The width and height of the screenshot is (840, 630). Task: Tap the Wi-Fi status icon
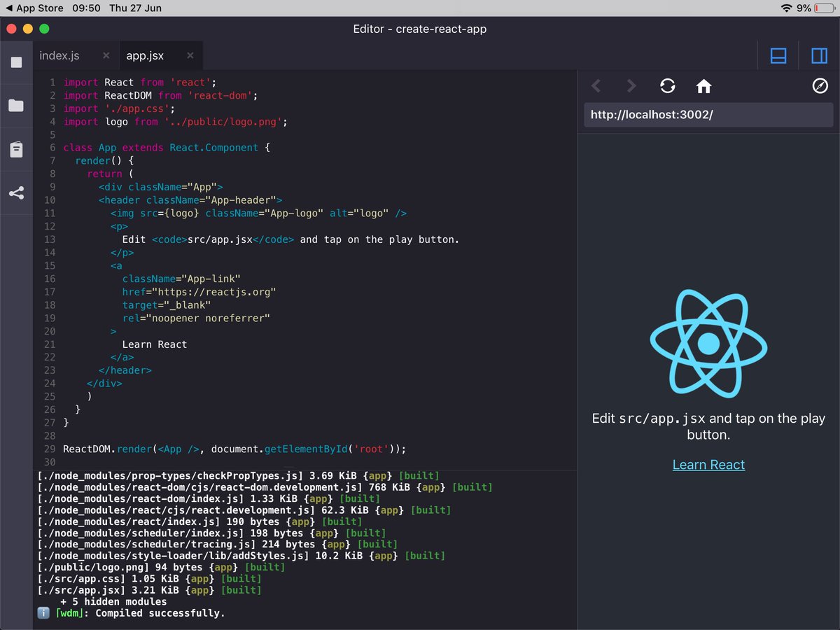(787, 8)
